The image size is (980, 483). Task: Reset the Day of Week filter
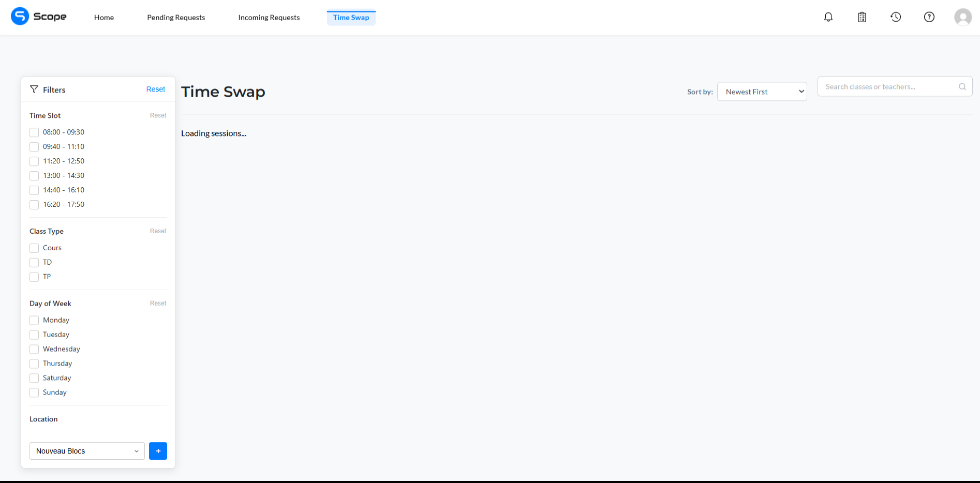coord(158,304)
